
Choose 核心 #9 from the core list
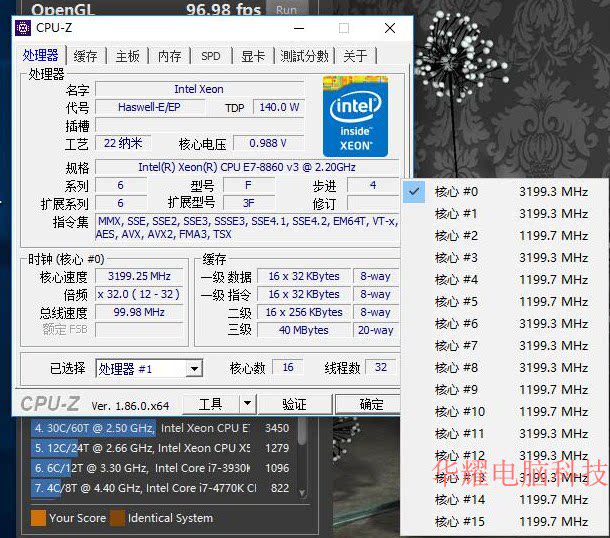pos(505,389)
